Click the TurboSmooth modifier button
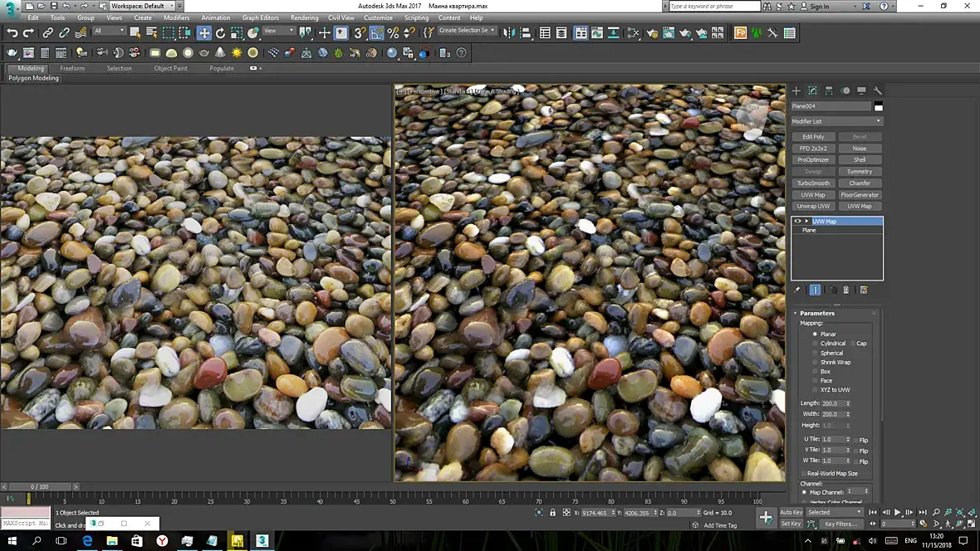Image resolution: width=980 pixels, height=551 pixels. pyautogui.click(x=813, y=183)
